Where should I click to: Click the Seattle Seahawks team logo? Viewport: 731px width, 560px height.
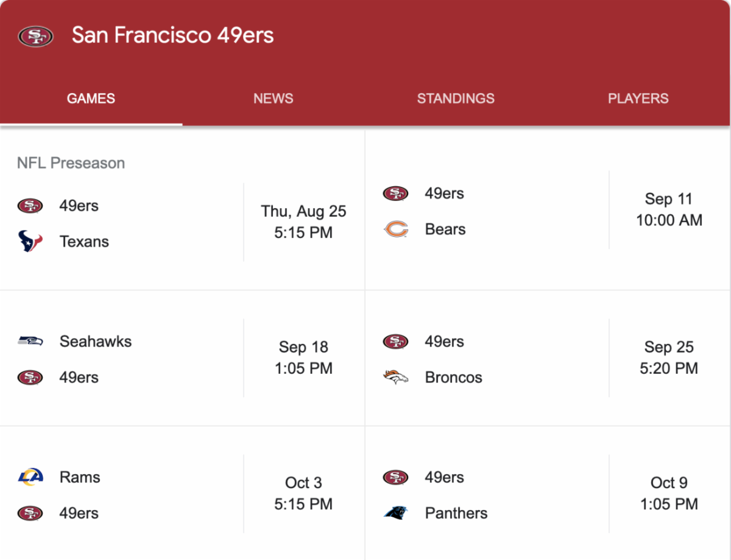30,341
